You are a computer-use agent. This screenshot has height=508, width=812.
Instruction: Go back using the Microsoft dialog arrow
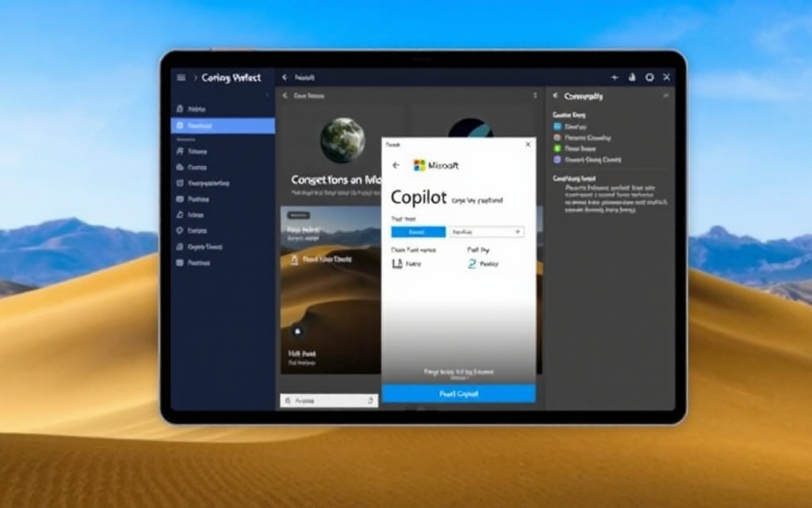pyautogui.click(x=396, y=165)
